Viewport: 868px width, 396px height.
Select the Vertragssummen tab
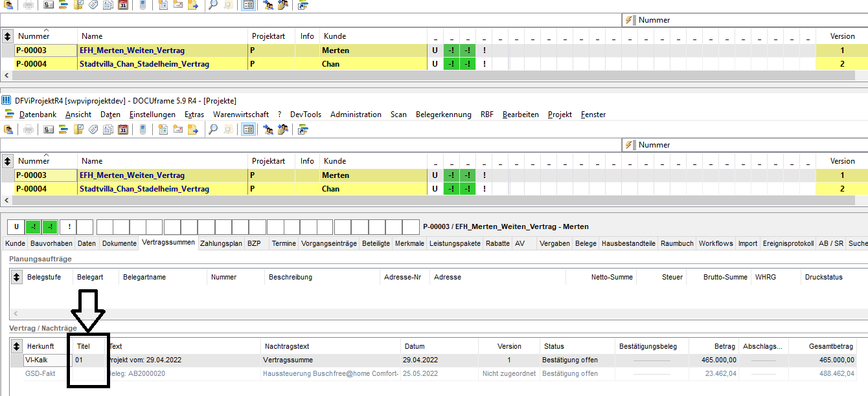168,243
